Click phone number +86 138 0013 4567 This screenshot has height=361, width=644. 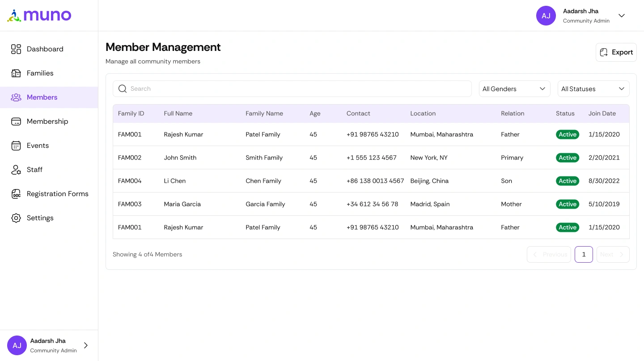pos(375,181)
